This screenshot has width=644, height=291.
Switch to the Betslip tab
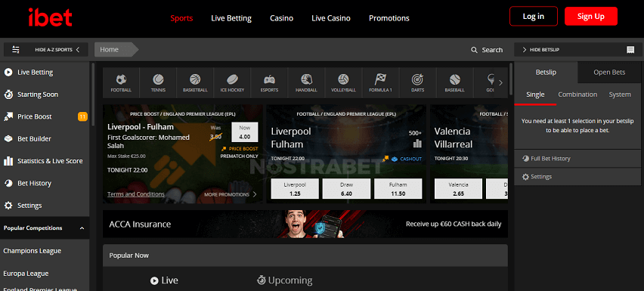(x=546, y=73)
